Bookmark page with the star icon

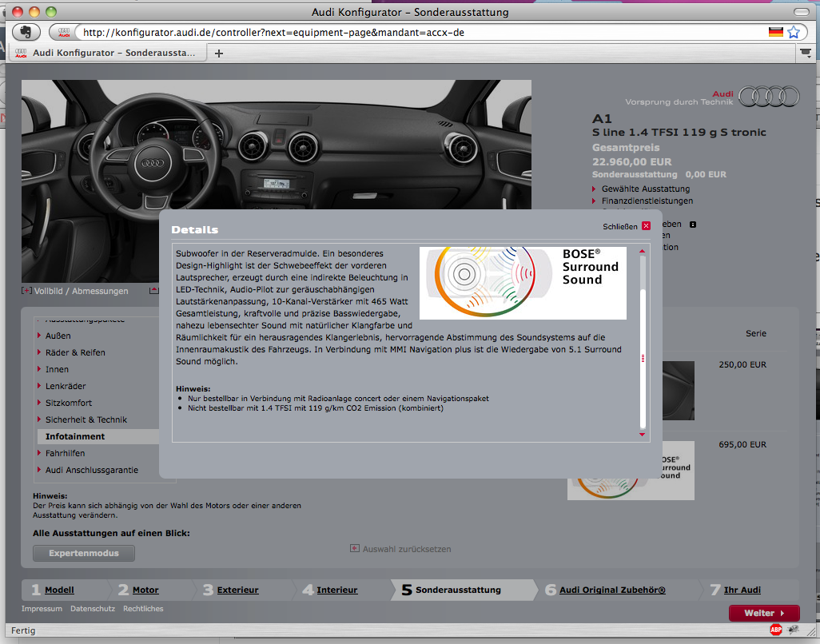[x=794, y=32]
